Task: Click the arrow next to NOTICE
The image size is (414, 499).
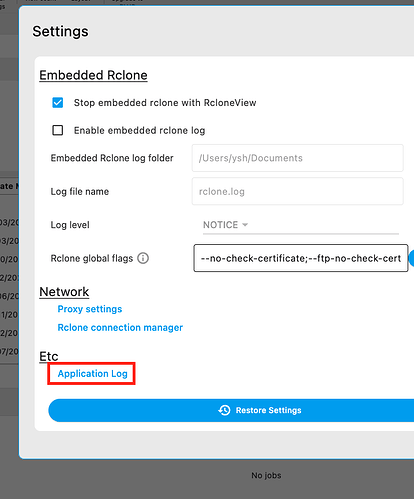Action: [245, 225]
